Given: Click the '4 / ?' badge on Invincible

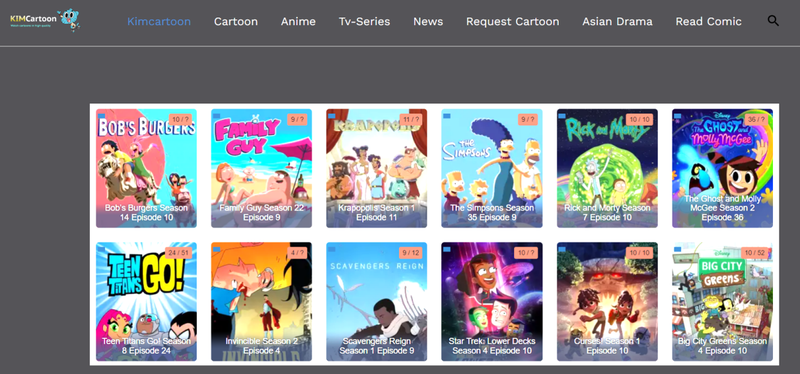Looking at the screenshot, I should click(297, 253).
